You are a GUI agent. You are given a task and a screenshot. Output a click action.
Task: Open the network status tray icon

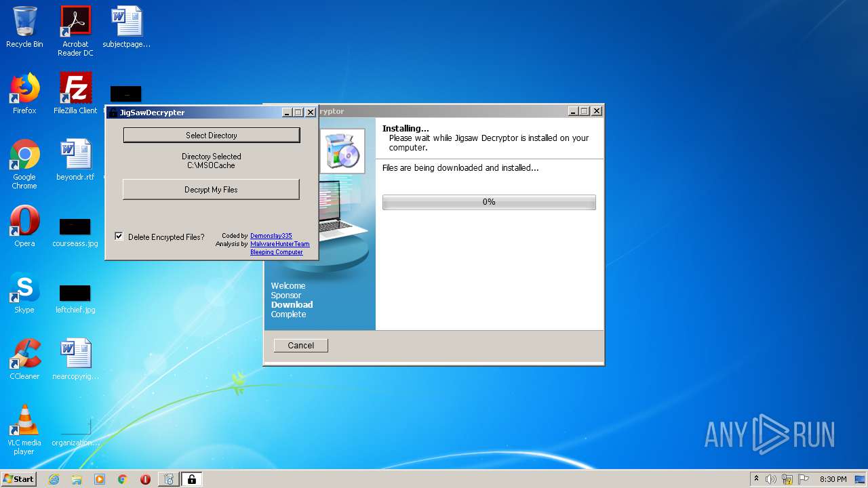point(787,479)
